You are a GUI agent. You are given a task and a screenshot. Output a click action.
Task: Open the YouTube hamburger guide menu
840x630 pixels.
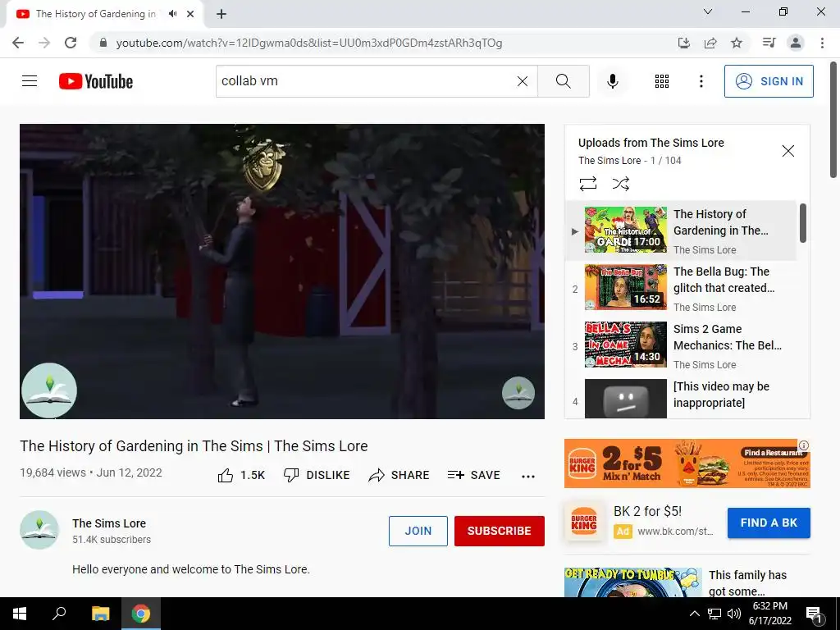[x=30, y=81]
